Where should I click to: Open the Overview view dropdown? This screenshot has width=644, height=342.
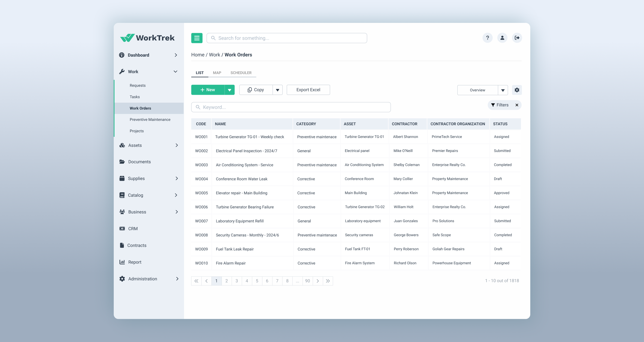pyautogui.click(x=503, y=90)
